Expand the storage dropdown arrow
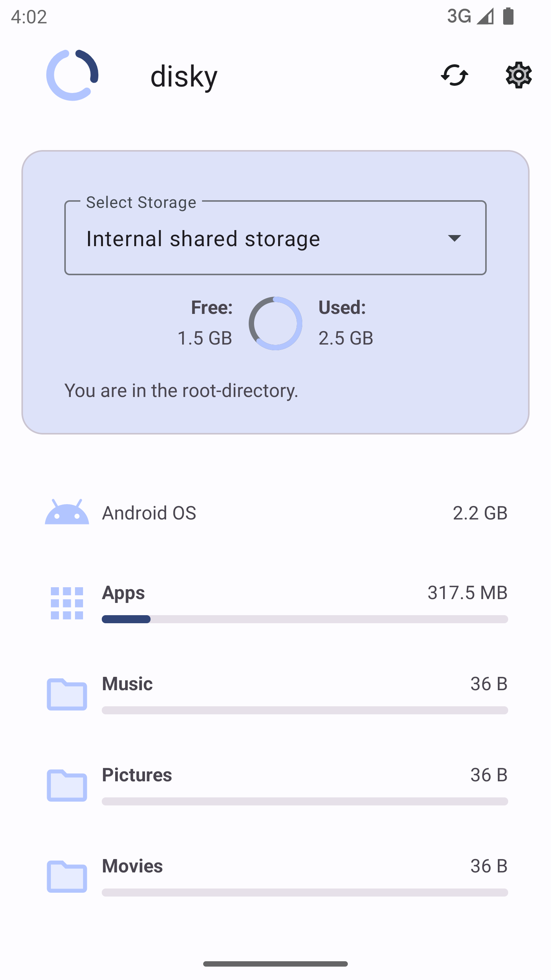Image resolution: width=551 pixels, height=980 pixels. point(454,238)
